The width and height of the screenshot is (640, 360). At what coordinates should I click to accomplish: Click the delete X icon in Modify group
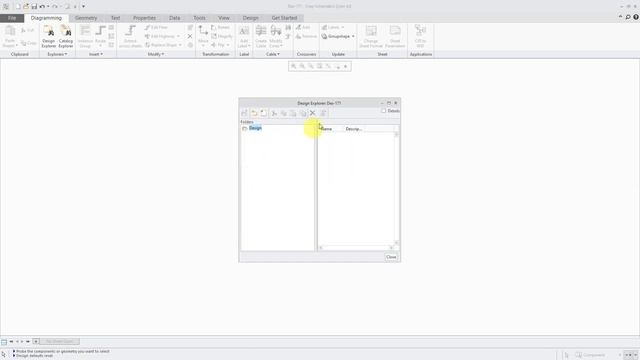[x=190, y=36]
